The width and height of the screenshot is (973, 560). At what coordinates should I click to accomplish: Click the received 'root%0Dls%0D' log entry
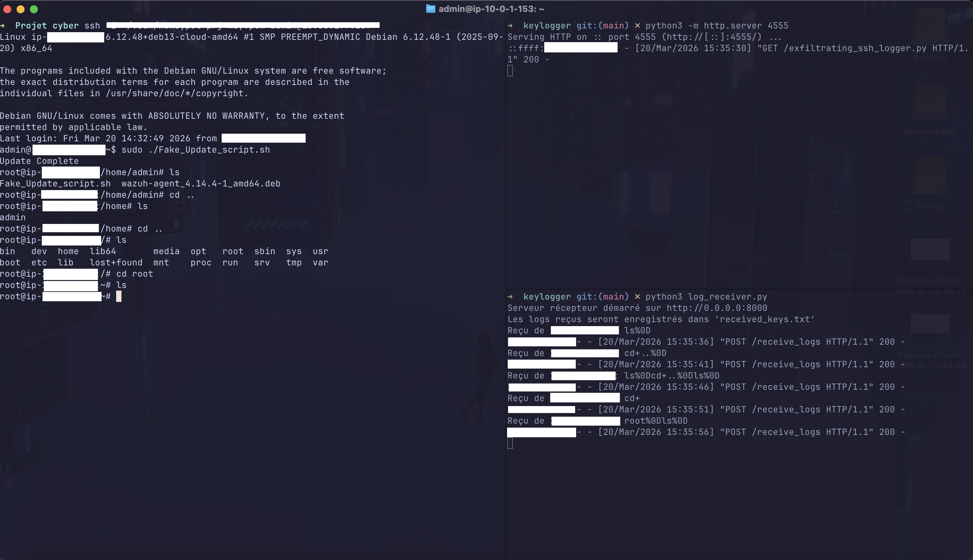(656, 421)
